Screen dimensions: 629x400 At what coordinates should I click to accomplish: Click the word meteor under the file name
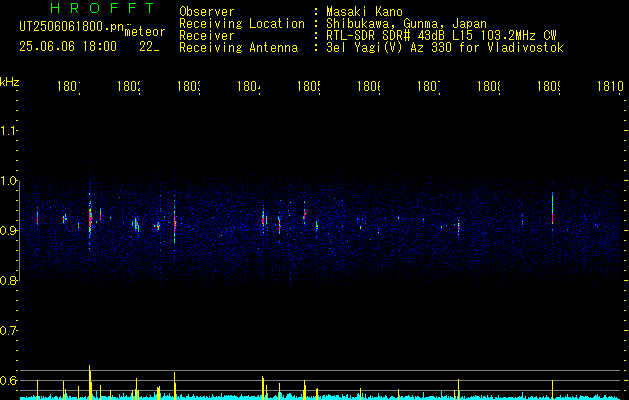click(145, 32)
